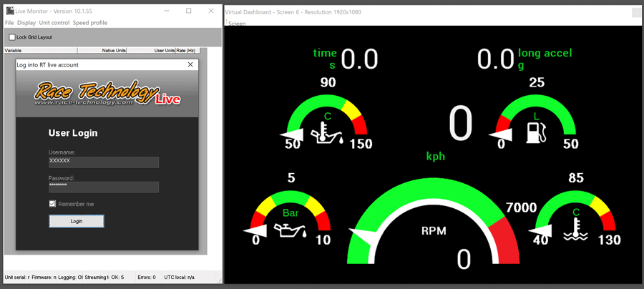
Task: Click the Username input field
Action: coord(103,162)
